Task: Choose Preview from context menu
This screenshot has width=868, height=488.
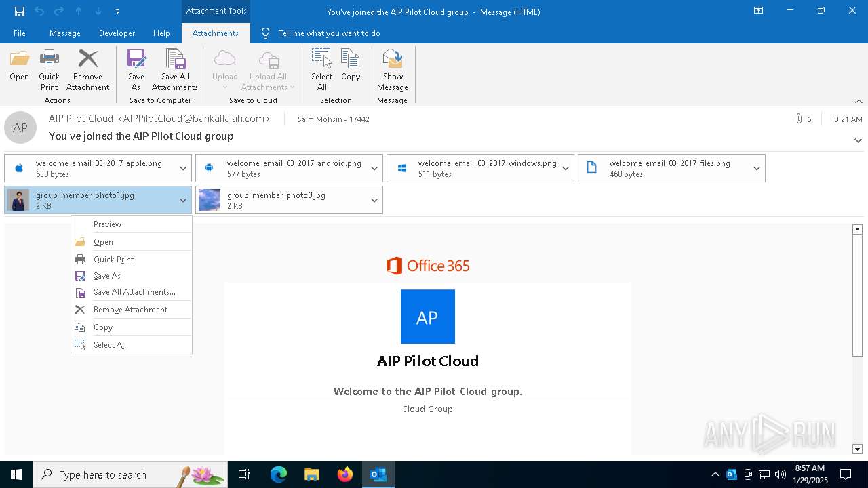Action: point(132,224)
